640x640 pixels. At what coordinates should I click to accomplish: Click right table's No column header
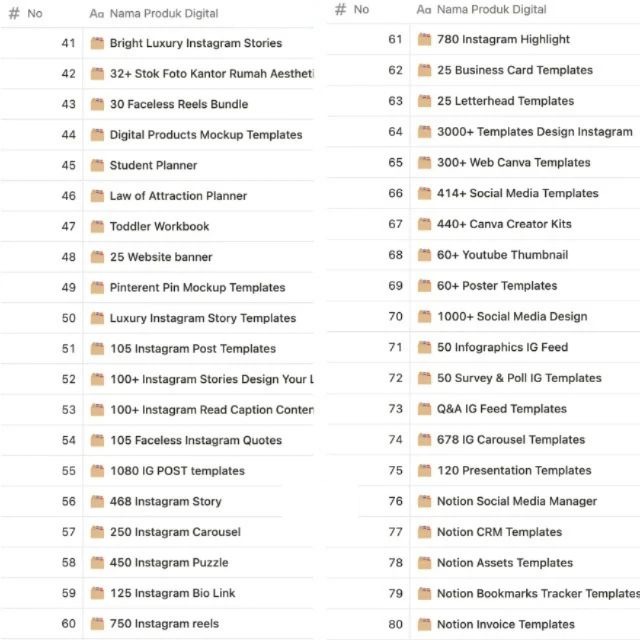360,9
